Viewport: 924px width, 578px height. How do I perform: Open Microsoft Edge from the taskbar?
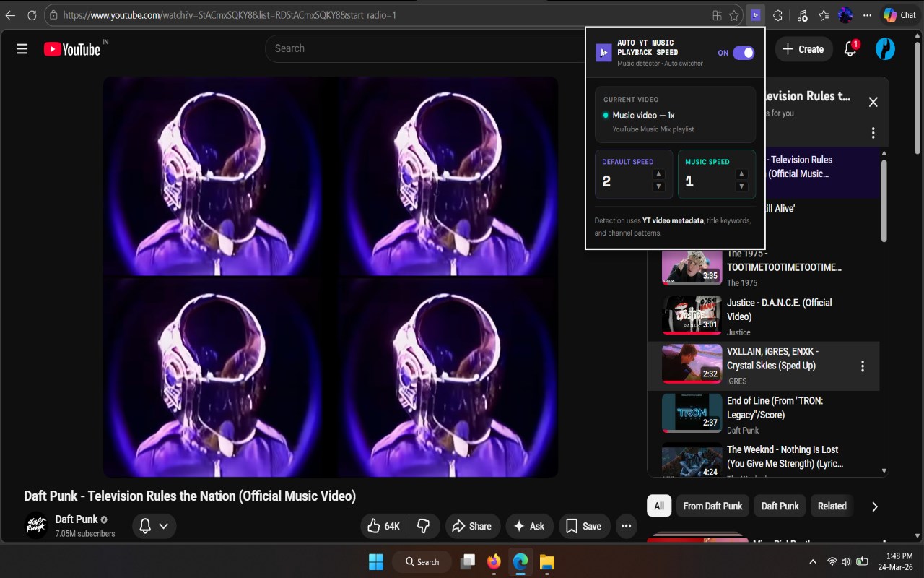[520, 561]
